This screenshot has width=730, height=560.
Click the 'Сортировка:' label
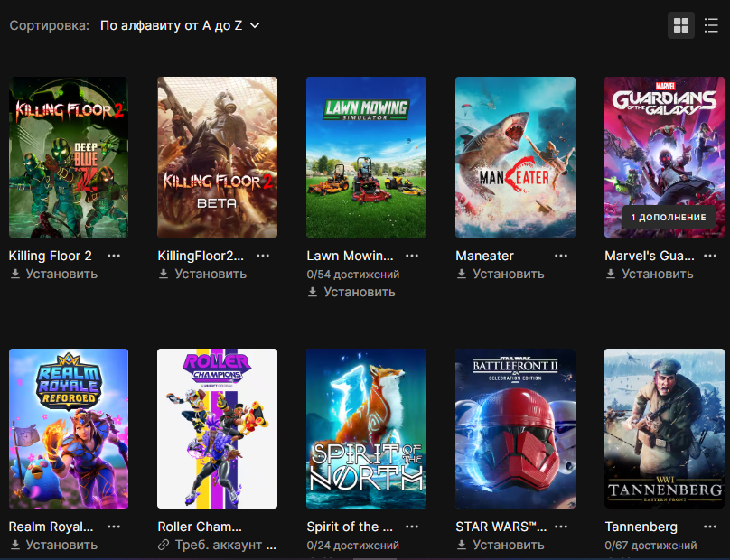50,25
